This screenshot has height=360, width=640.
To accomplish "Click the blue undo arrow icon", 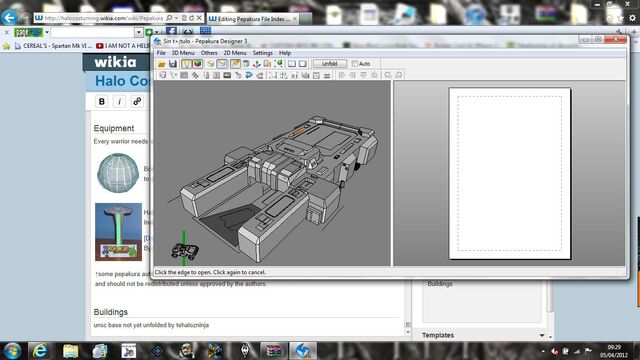I will tap(249, 75).
